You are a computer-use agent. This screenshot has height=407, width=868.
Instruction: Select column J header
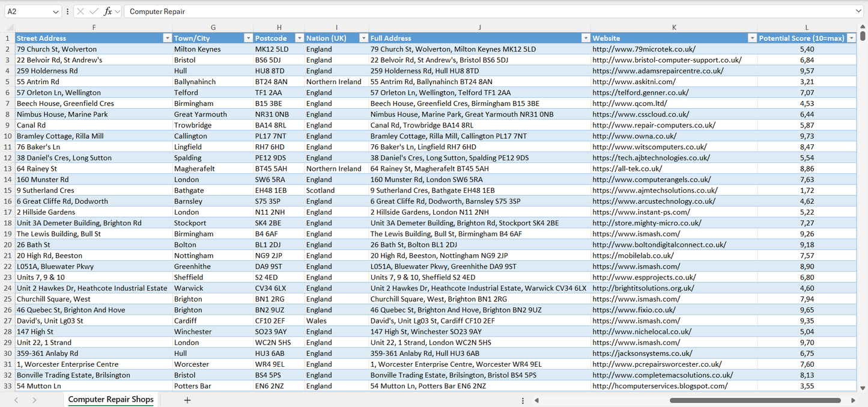coord(479,28)
